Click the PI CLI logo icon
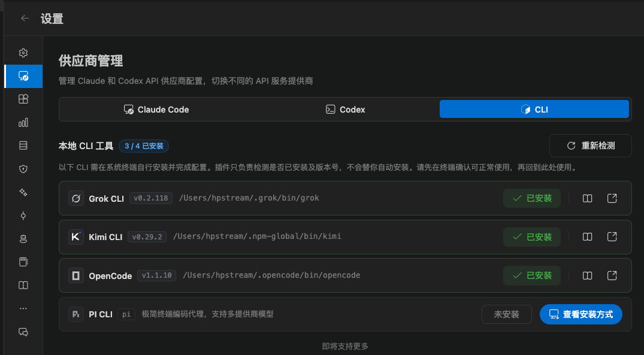Screen dimensions: 644x355 (x=76, y=314)
